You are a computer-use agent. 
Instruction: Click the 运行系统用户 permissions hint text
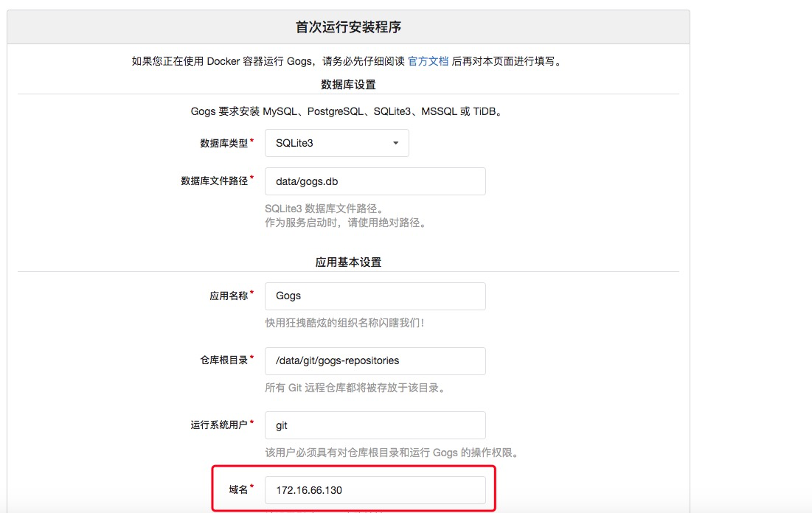[392, 453]
